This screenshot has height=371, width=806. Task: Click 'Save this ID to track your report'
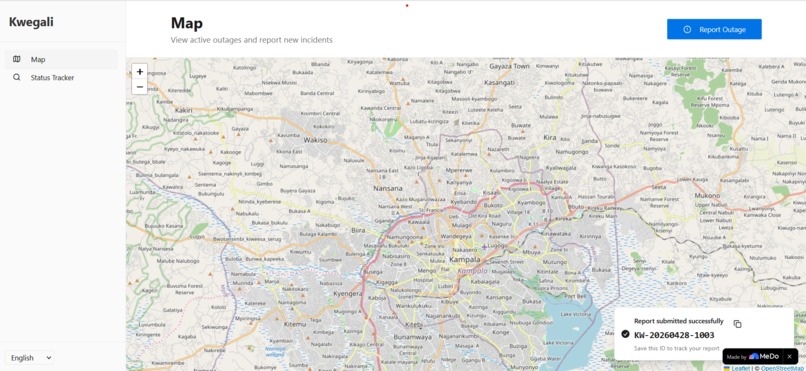click(676, 348)
